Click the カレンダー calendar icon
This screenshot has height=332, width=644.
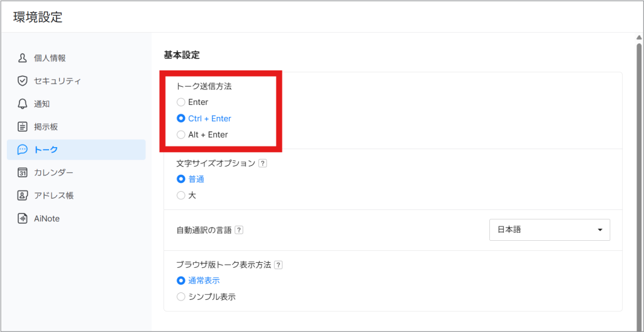tap(23, 172)
